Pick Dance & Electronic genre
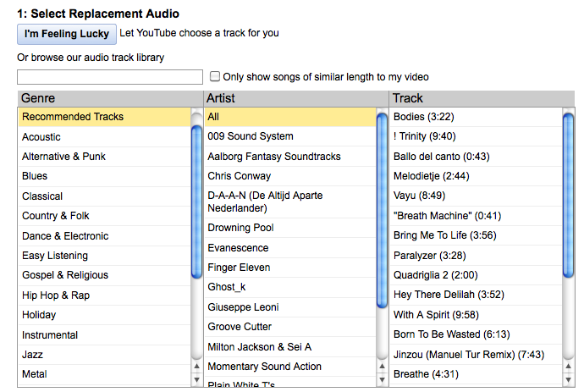Screen dimensions: 584x392 [x=65, y=236]
